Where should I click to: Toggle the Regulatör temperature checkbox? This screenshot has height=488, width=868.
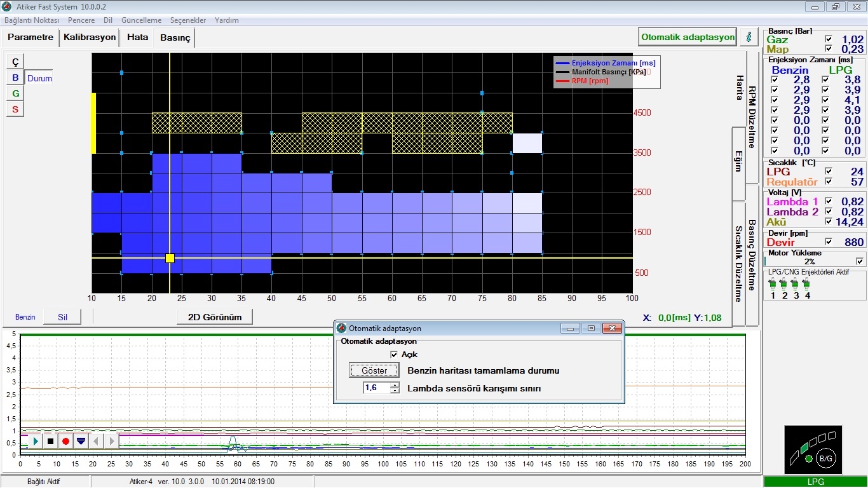(x=829, y=182)
